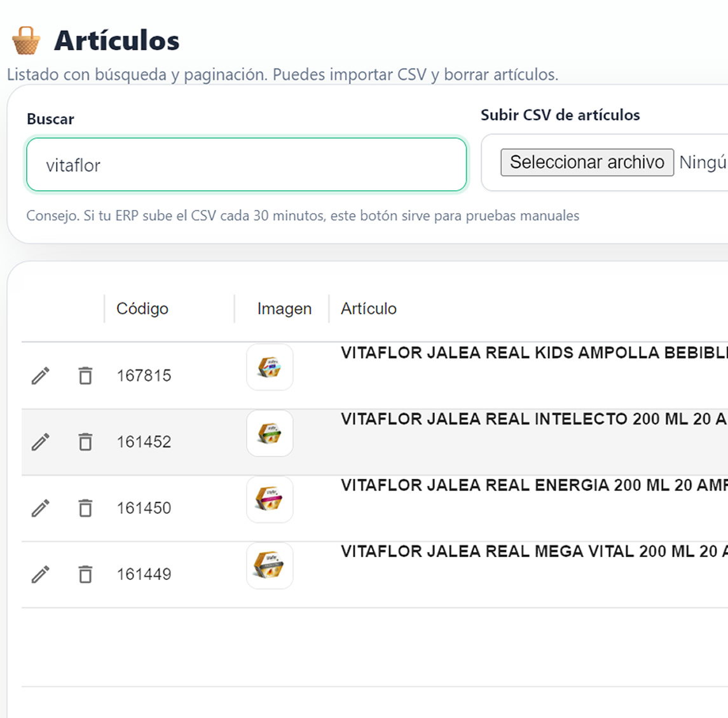Click the Imagen column header
The image size is (728, 718).
click(x=284, y=308)
